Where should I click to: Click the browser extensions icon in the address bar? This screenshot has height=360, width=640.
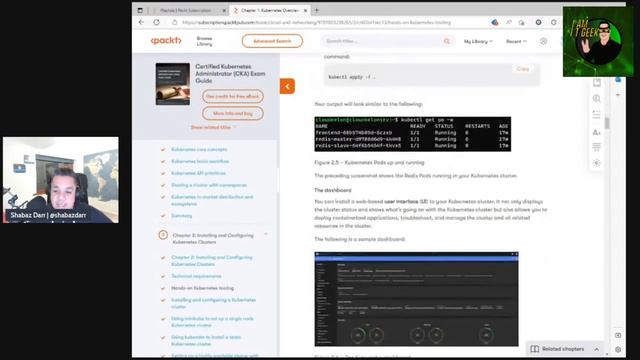click(x=538, y=22)
